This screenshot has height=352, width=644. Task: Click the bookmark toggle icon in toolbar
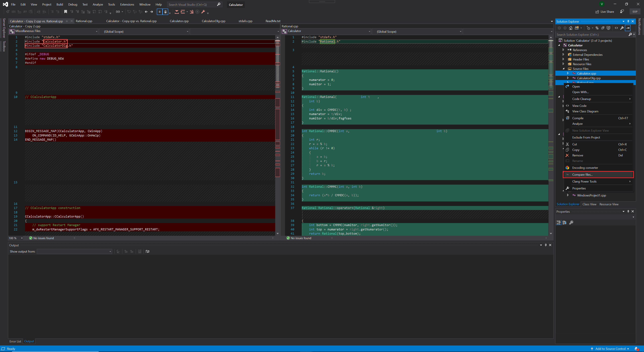pos(66,12)
